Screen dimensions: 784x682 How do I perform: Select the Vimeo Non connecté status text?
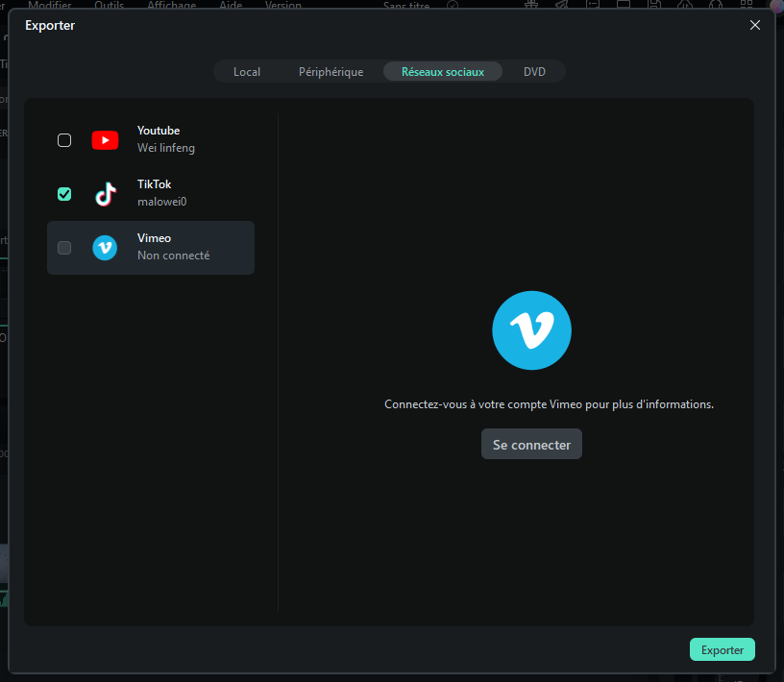[174, 256]
